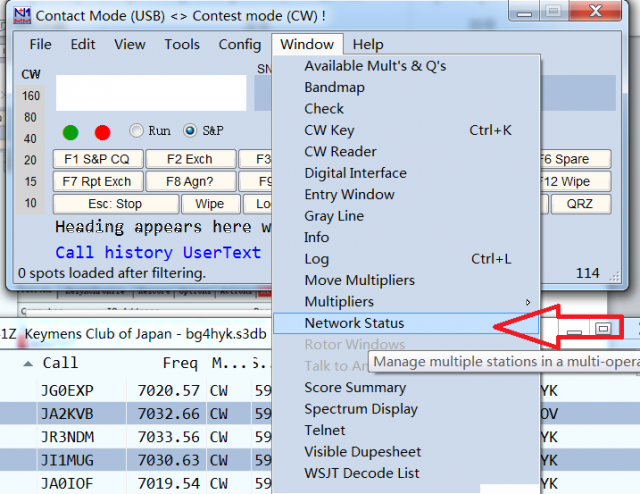Click the resize grip in status bar
Viewport: 640px width, 494px height.
point(614,277)
